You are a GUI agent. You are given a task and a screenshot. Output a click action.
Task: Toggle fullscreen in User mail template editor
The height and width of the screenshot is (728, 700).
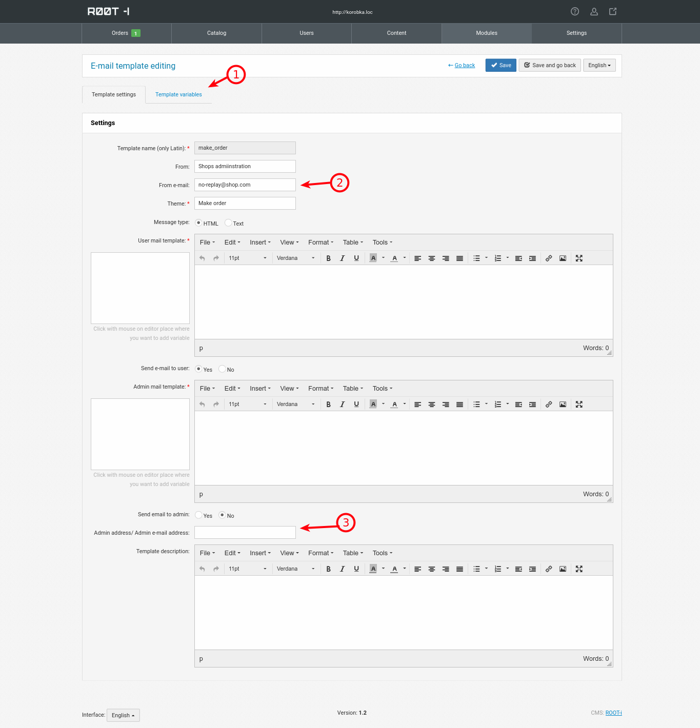(579, 258)
